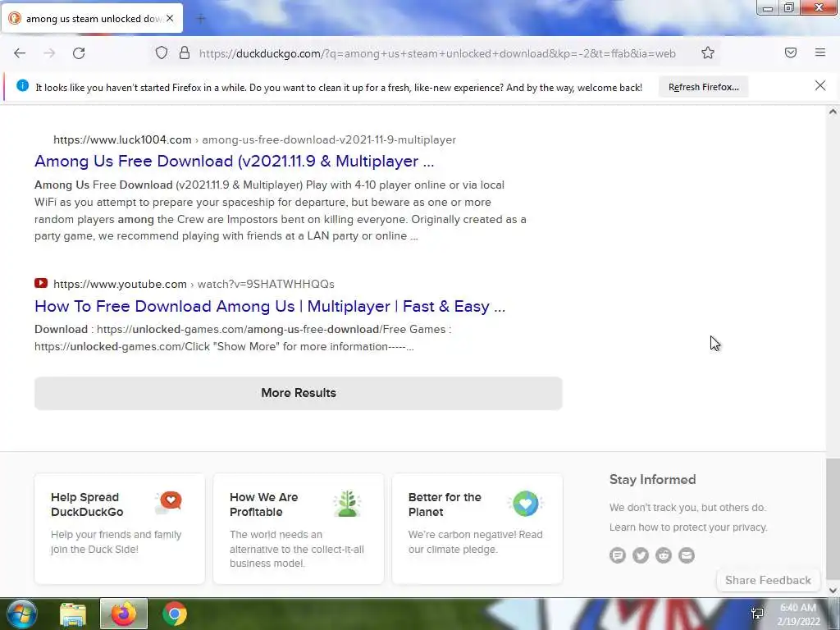
Task: Click the globe with heart icon
Action: (526, 503)
